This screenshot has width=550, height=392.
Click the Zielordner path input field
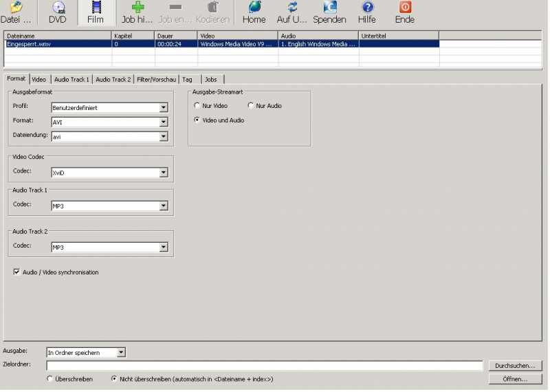(x=265, y=366)
